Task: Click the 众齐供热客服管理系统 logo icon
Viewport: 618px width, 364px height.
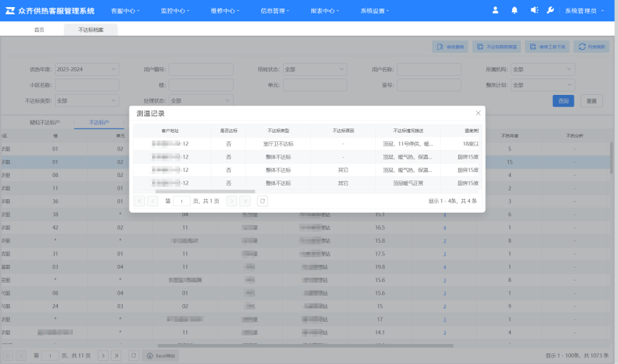Action: (x=10, y=11)
